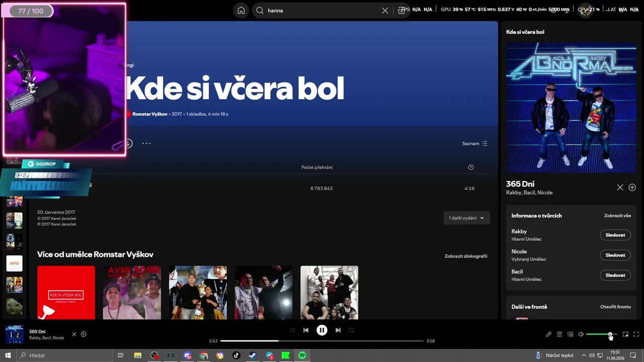The height and width of the screenshot is (362, 644).
Task: Open the Windows Start menu
Action: (x=8, y=355)
